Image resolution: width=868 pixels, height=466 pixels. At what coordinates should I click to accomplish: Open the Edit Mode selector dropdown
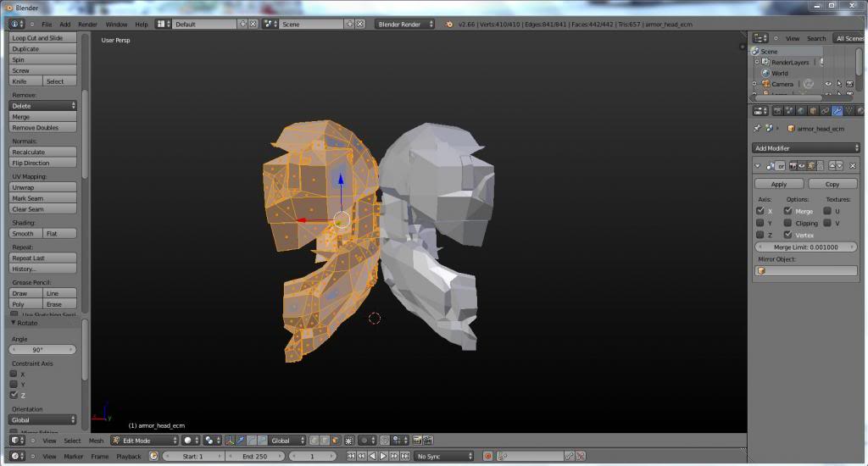coord(144,441)
